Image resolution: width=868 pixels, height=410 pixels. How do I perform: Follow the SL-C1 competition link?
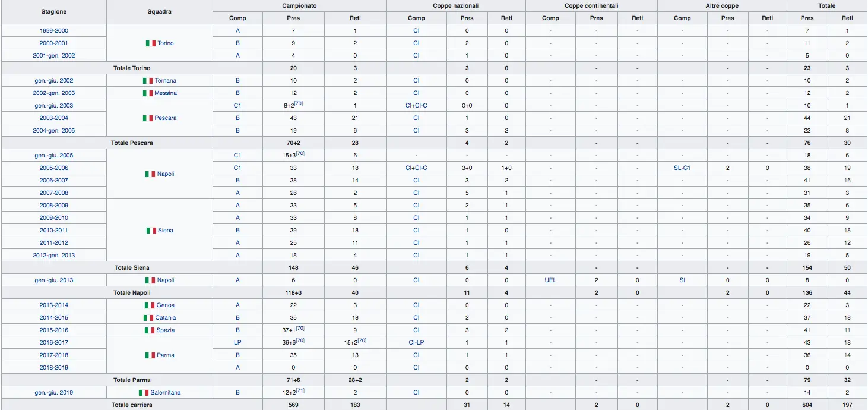[x=682, y=168]
